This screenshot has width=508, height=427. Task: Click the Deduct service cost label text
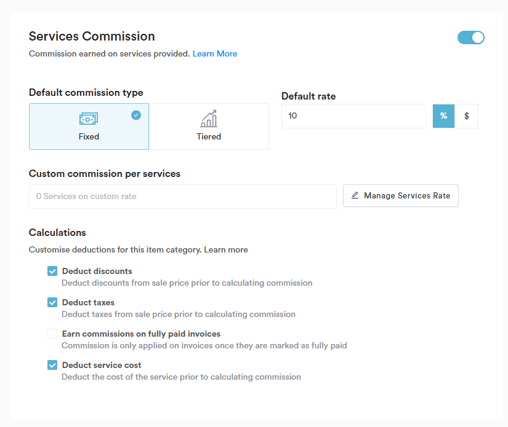(x=102, y=365)
